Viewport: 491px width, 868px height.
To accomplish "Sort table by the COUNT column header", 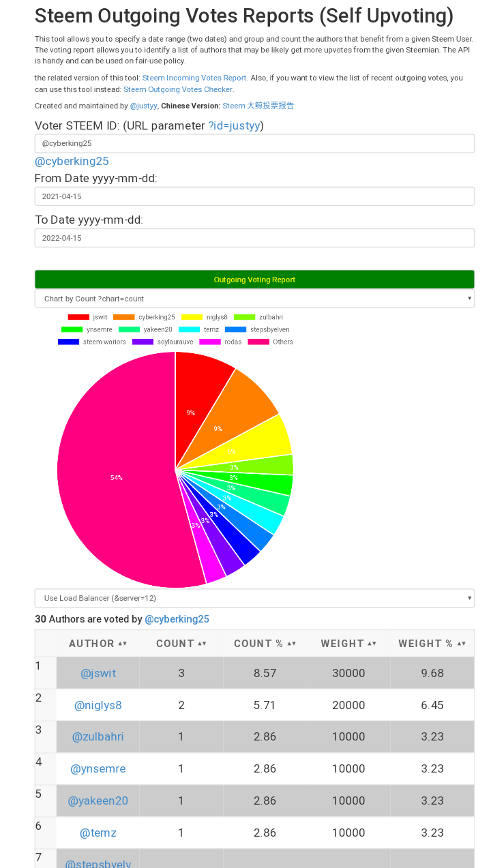I will (181, 644).
